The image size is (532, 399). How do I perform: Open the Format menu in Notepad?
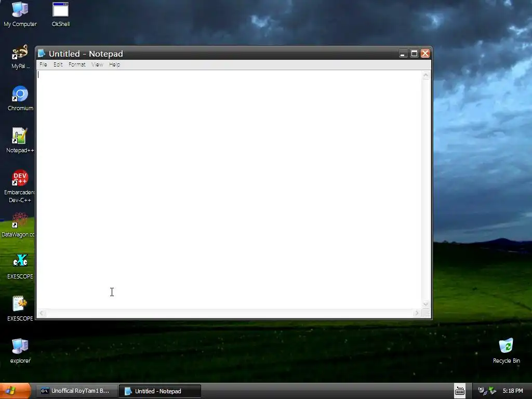tap(77, 64)
